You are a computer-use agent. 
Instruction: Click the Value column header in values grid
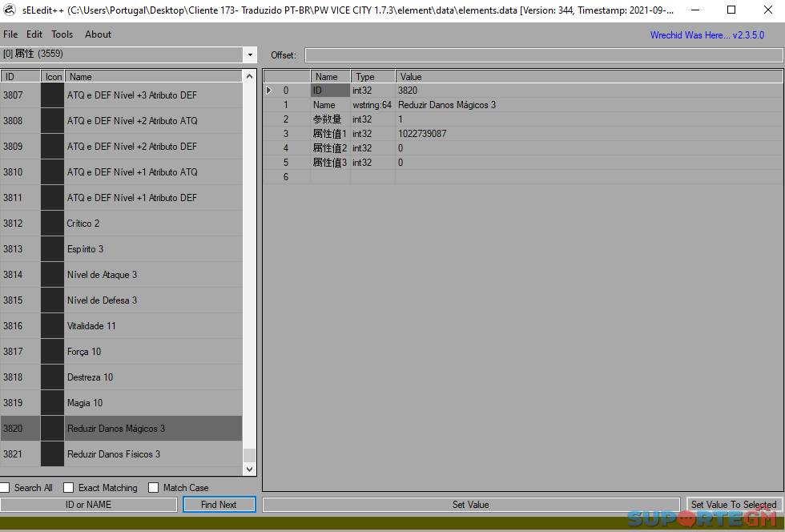(x=590, y=77)
